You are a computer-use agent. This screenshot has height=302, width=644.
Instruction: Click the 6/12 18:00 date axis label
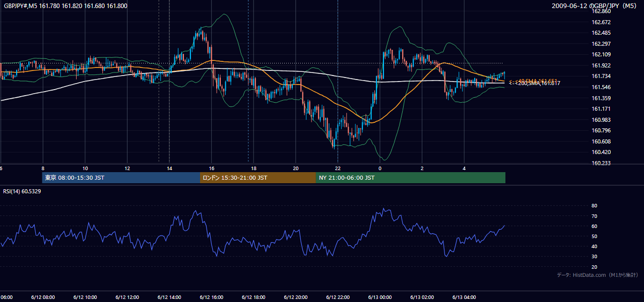point(253,297)
